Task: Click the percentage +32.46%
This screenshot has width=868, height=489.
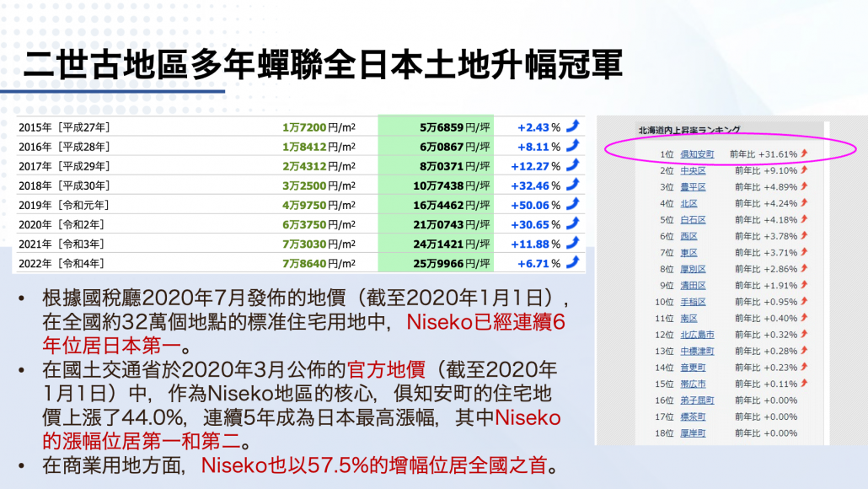Action: pos(535,185)
